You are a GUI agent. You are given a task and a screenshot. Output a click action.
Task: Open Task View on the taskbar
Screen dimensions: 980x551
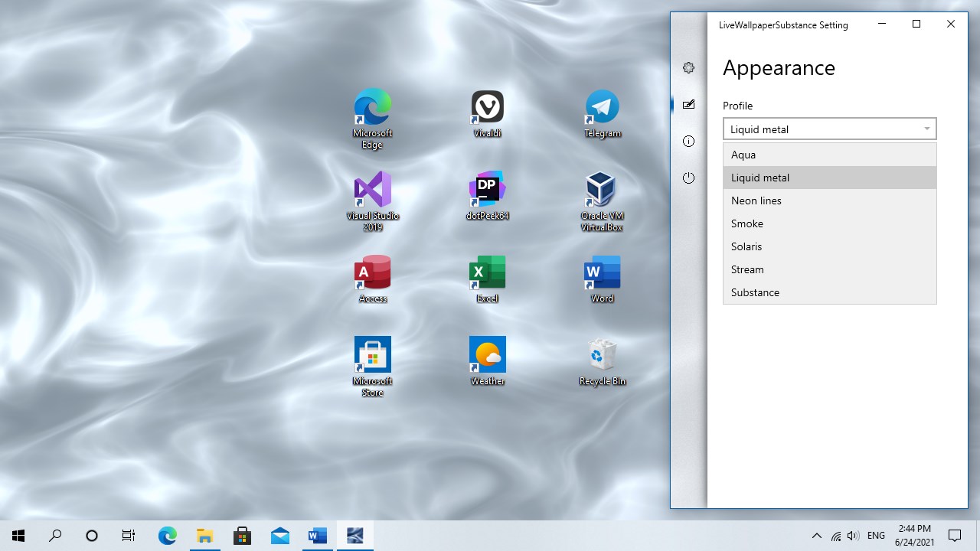129,536
